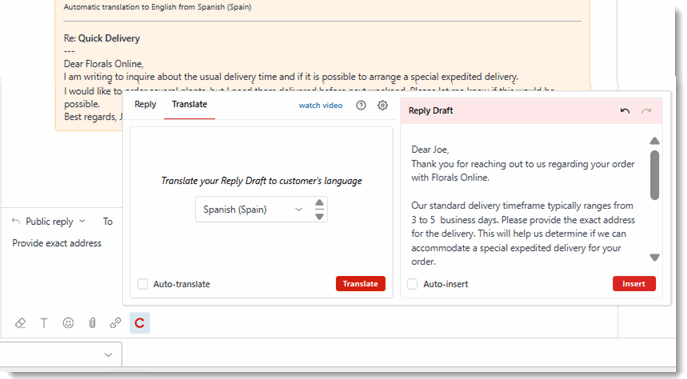Click the Reply Draft scrollbar thumb

pos(655,175)
